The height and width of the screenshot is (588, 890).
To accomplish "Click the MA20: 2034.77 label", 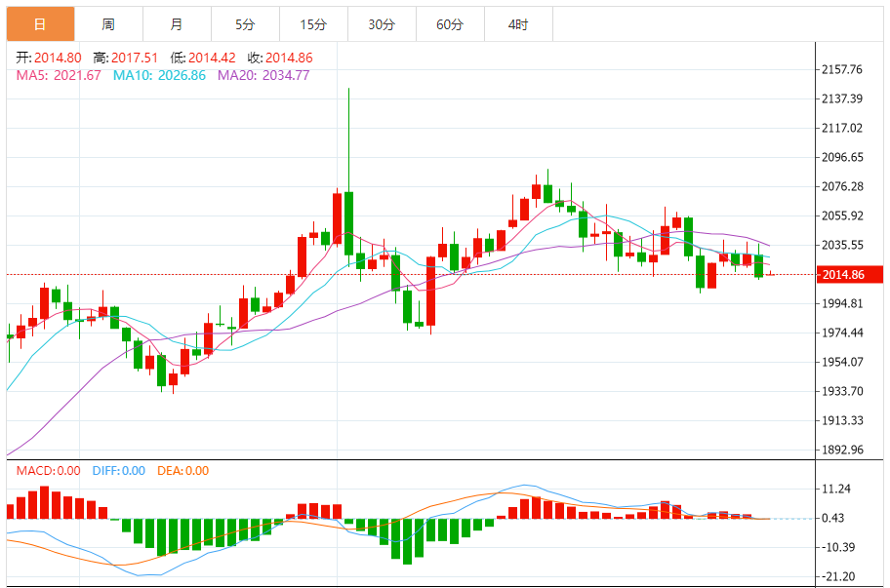I will [x=263, y=75].
